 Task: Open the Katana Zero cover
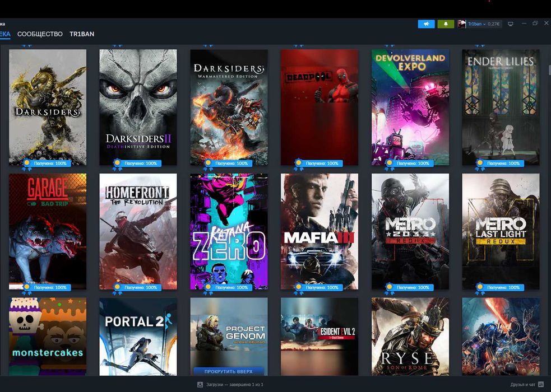point(229,231)
